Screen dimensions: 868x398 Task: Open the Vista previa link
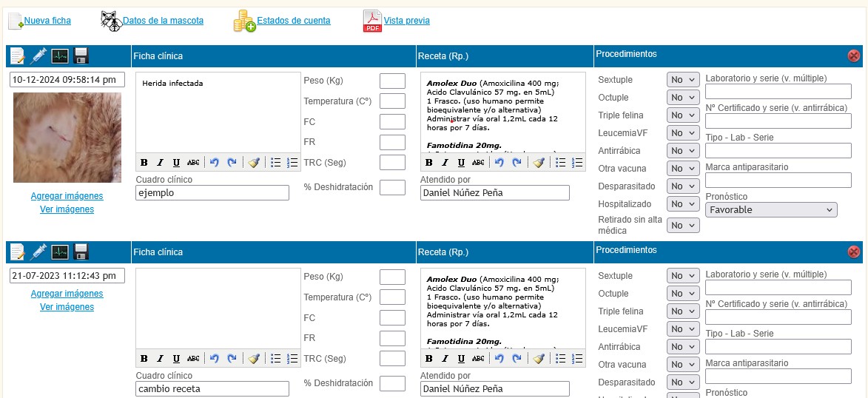tap(407, 21)
